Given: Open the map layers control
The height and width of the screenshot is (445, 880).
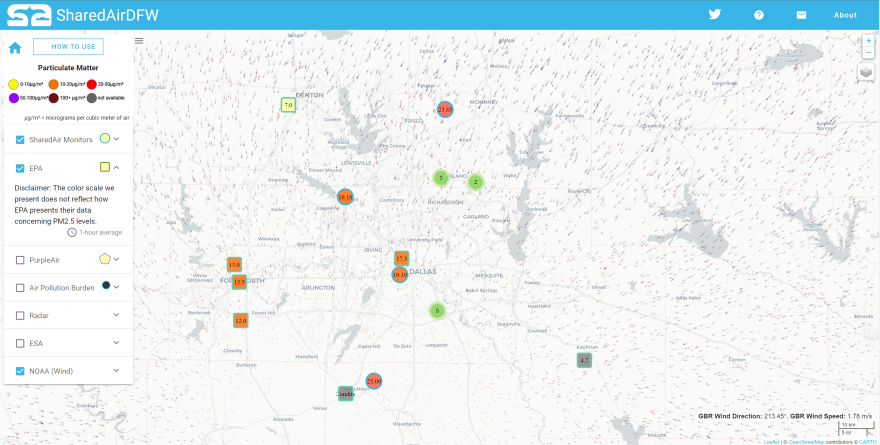Looking at the screenshot, I should point(866,71).
